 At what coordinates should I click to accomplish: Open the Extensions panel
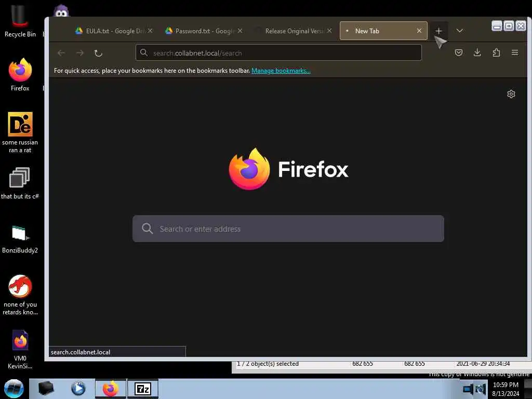tap(496, 52)
